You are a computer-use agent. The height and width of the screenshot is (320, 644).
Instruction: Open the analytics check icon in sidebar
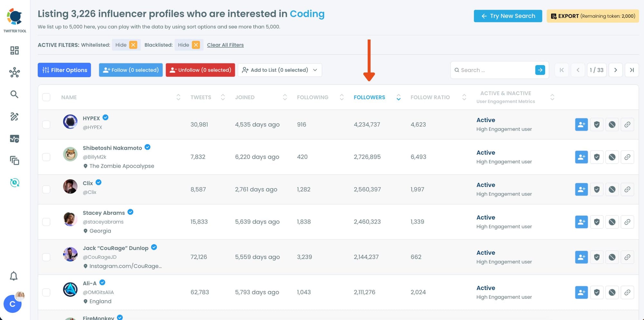(14, 139)
